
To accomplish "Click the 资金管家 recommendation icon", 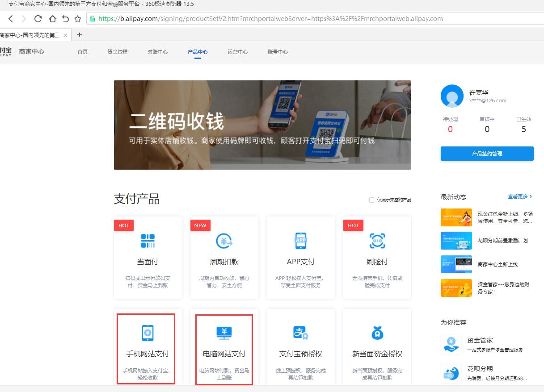I will click(451, 344).
